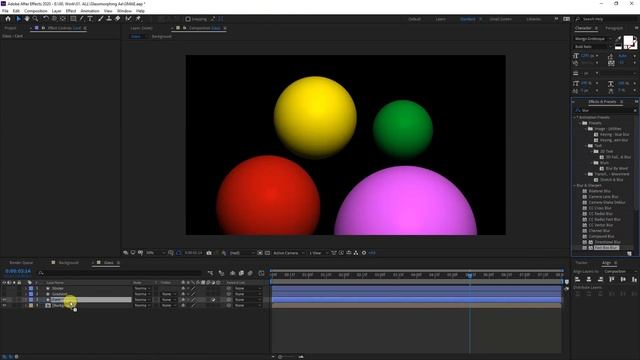Select the Default workspace

pyautogui.click(x=414, y=19)
